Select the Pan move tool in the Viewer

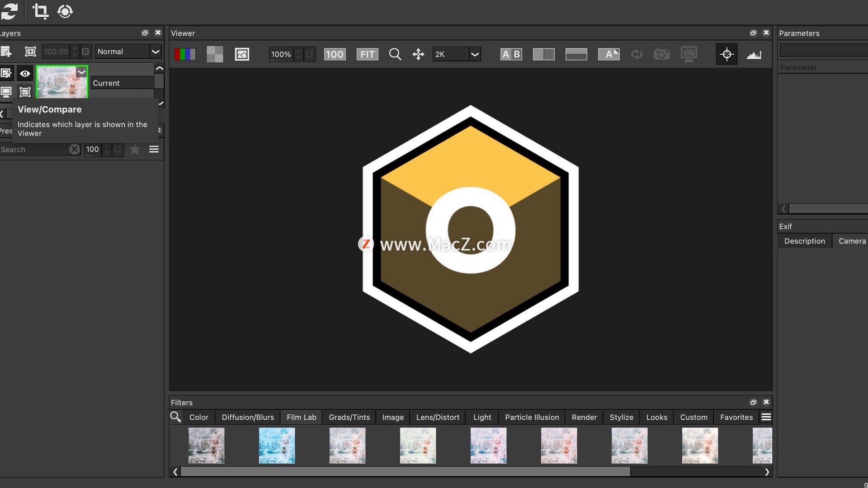(x=418, y=54)
